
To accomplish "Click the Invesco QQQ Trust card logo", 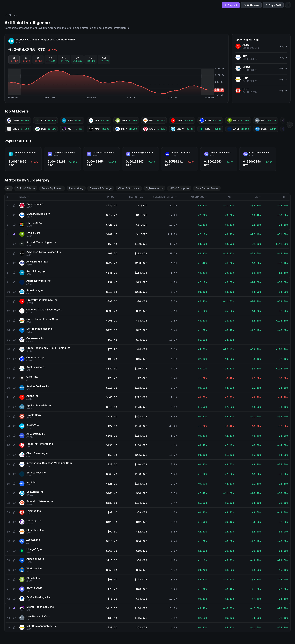I will click(167, 154).
